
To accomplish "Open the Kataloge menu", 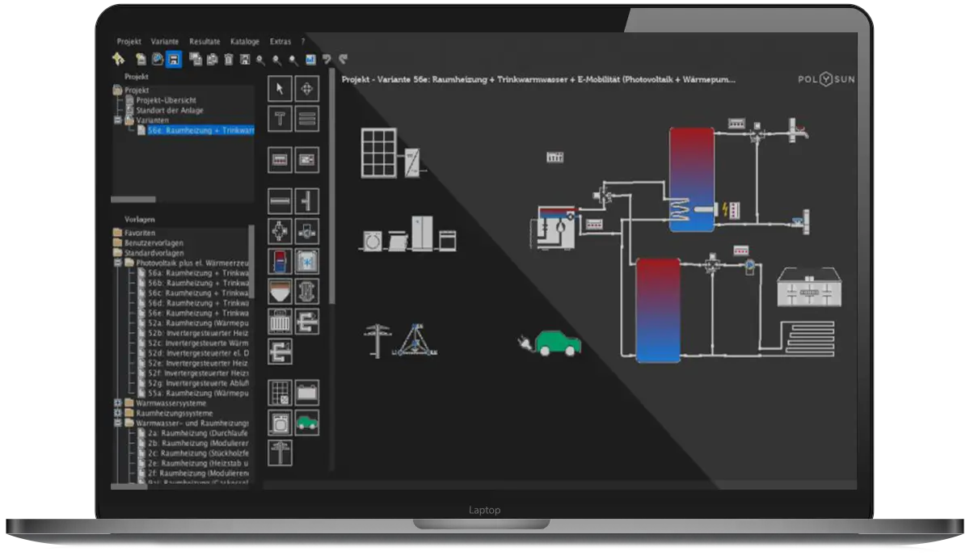I will click(x=245, y=41).
